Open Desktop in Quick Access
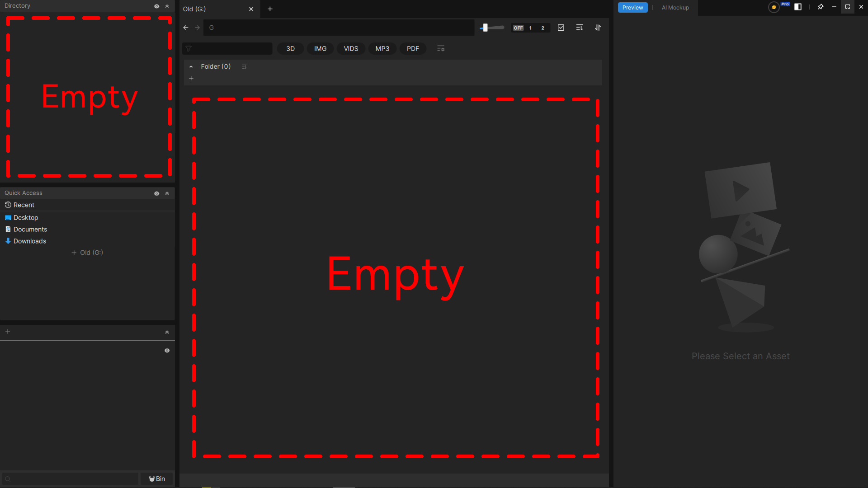Screen dimensions: 868x488 [87, 218]
